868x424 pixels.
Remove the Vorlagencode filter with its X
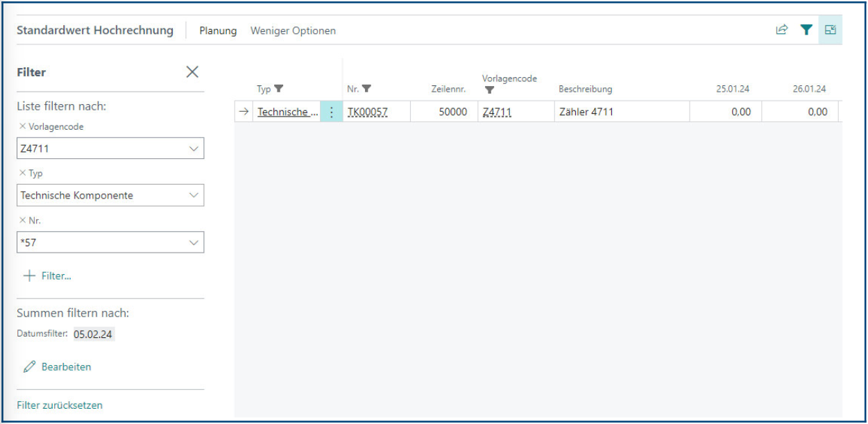point(22,127)
